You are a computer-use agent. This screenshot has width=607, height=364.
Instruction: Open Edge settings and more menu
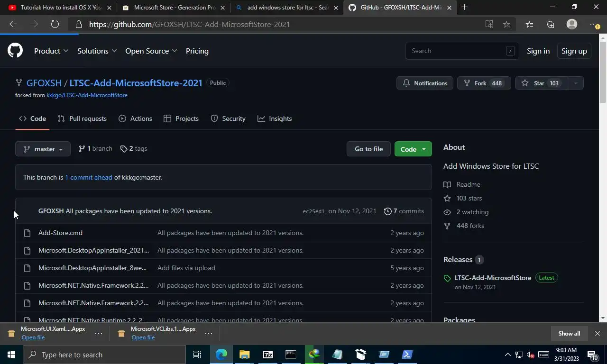point(594,24)
